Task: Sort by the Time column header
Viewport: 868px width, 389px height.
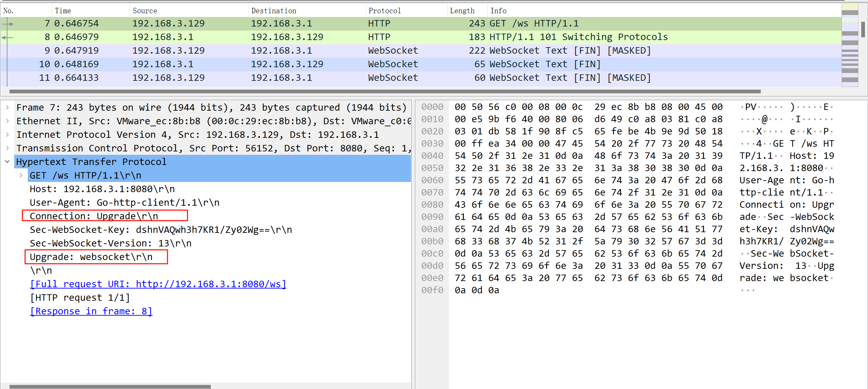Action: (x=63, y=11)
